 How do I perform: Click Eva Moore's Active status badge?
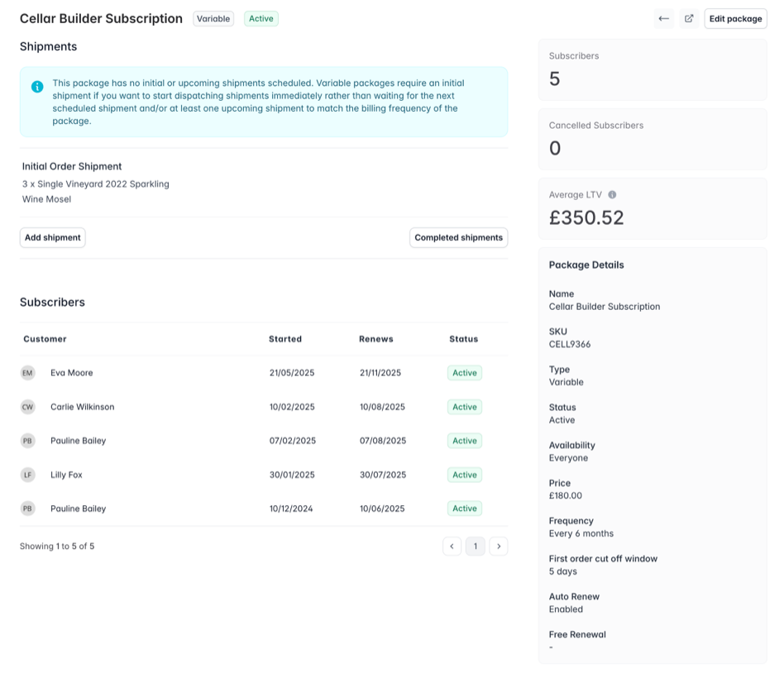coord(465,373)
